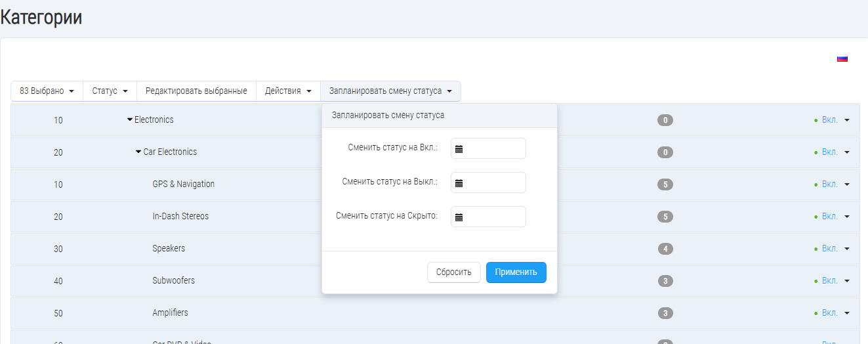
Task: Click calendar icon for 'Сменить статус на Вкл.'
Action: (x=459, y=149)
